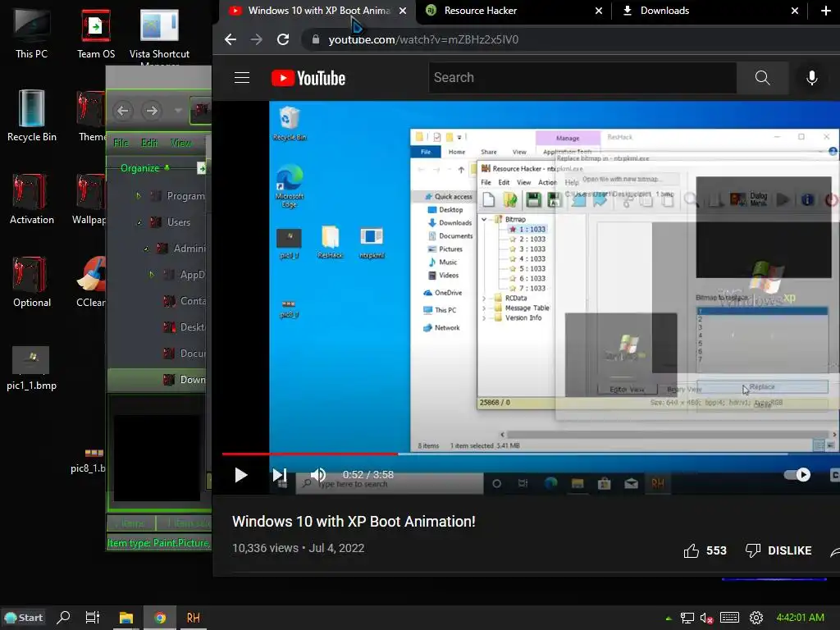Open Chrome from the taskbar
The height and width of the screenshot is (630, 840).
160,618
